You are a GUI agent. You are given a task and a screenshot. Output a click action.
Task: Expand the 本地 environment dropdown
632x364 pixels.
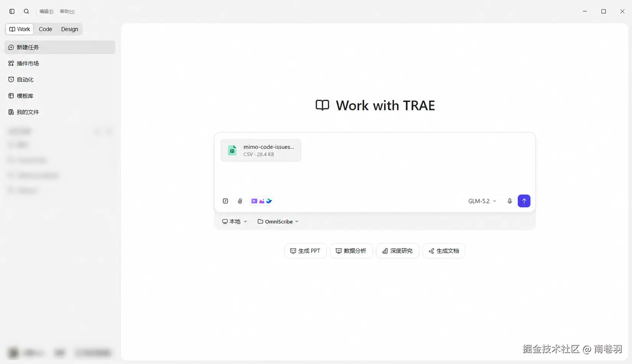pos(235,222)
